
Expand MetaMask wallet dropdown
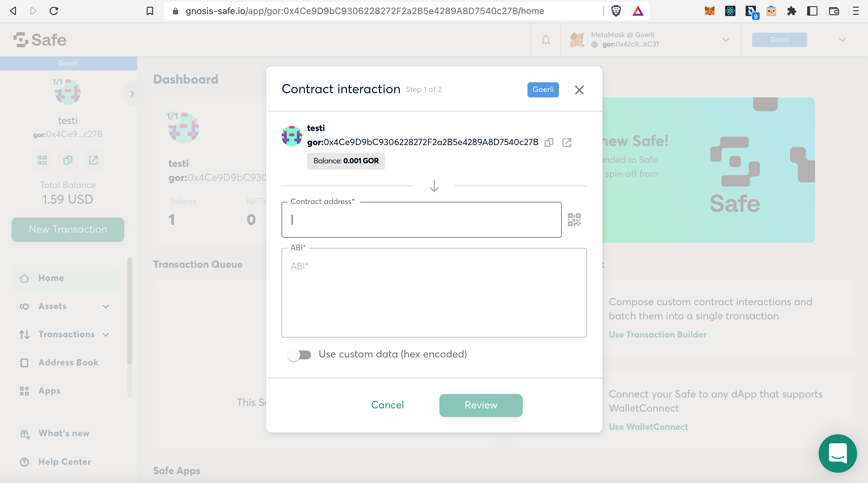point(726,40)
